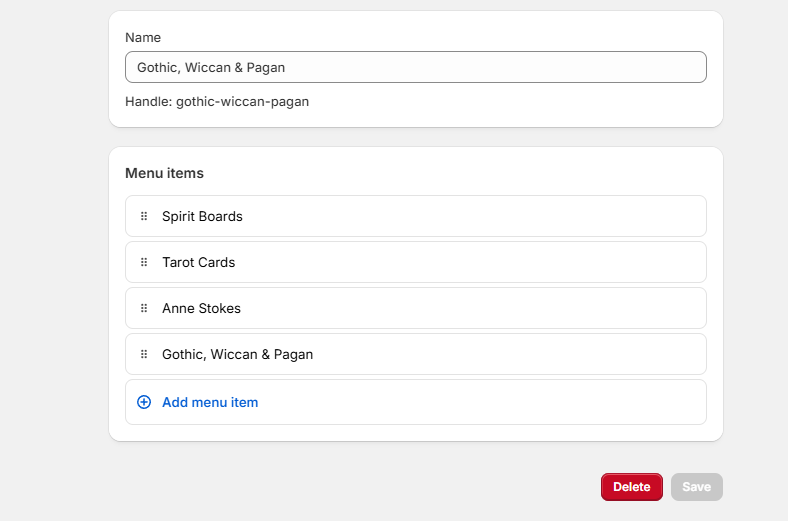Image resolution: width=788 pixels, height=521 pixels.
Task: Select the Tarot Cards menu item
Action: pyautogui.click(x=198, y=262)
